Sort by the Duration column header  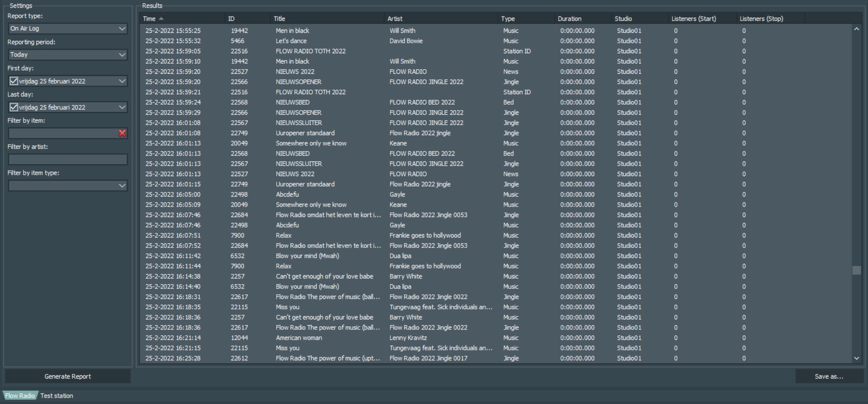[x=570, y=19]
